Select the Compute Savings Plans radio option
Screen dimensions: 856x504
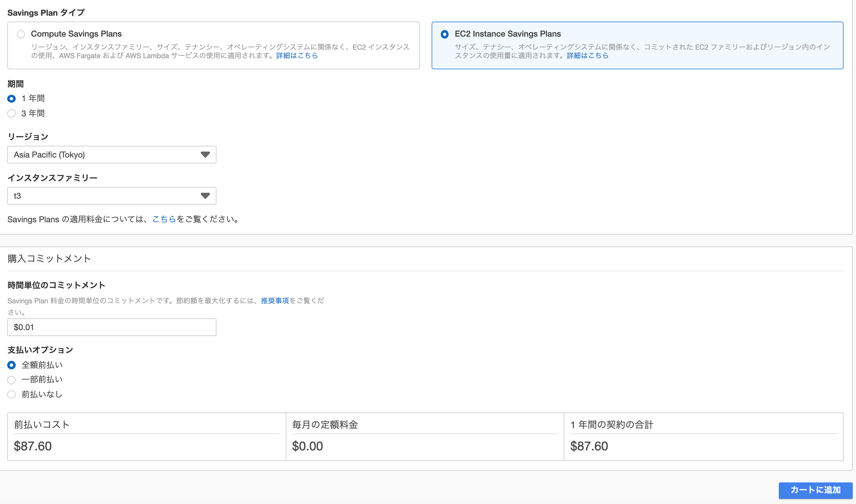point(21,34)
